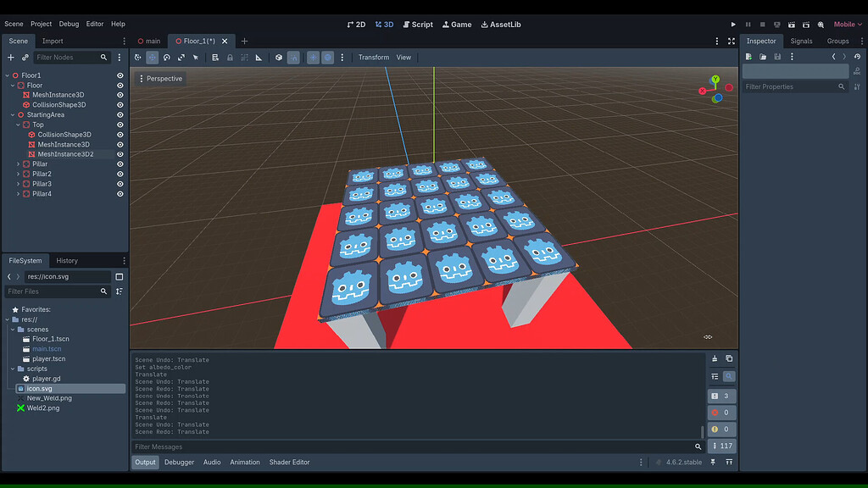
Task: Open the Inspector object history icon
Action: click(x=857, y=57)
